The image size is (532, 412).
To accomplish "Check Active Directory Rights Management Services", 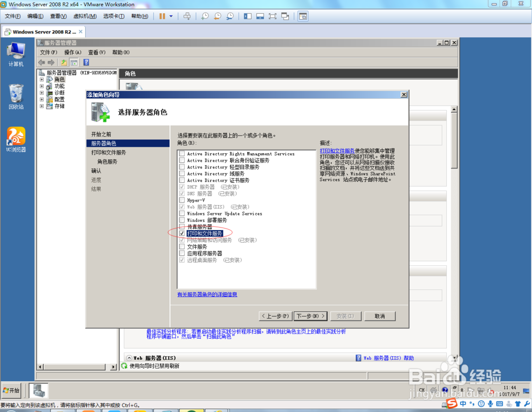I will (x=182, y=154).
